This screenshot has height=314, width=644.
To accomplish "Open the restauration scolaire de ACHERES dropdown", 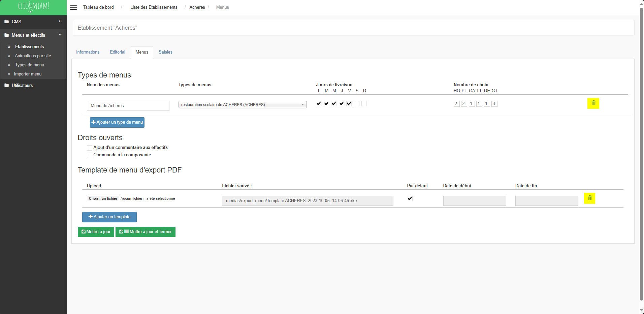I will (243, 105).
